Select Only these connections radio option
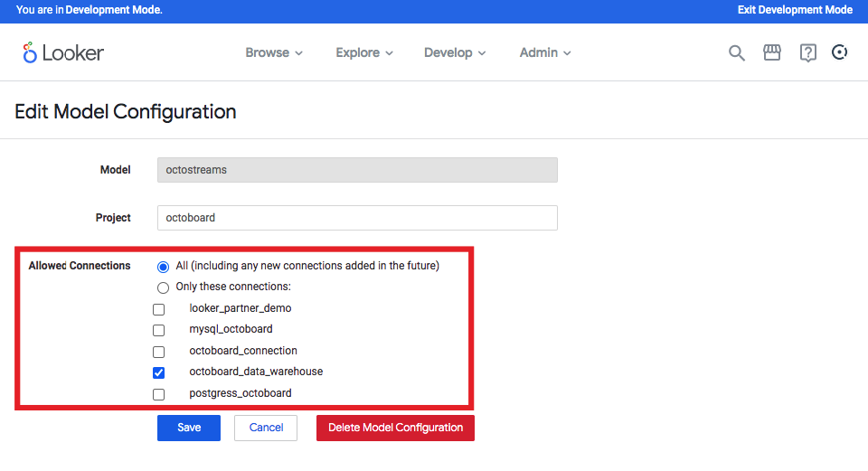The height and width of the screenshot is (471, 868). tap(163, 287)
